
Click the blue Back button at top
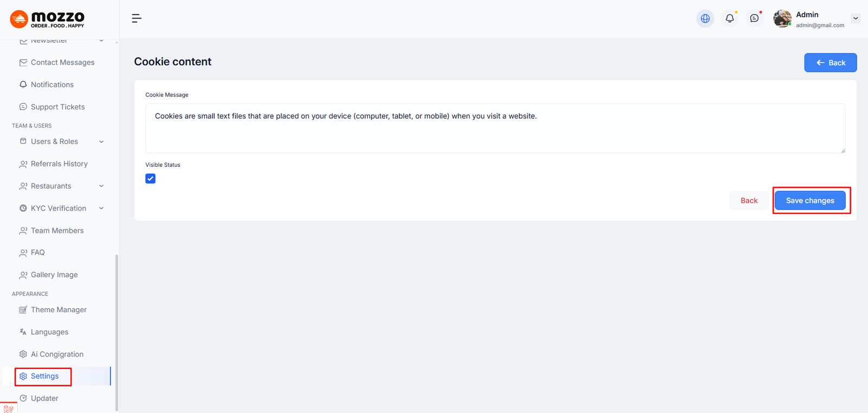click(x=830, y=63)
